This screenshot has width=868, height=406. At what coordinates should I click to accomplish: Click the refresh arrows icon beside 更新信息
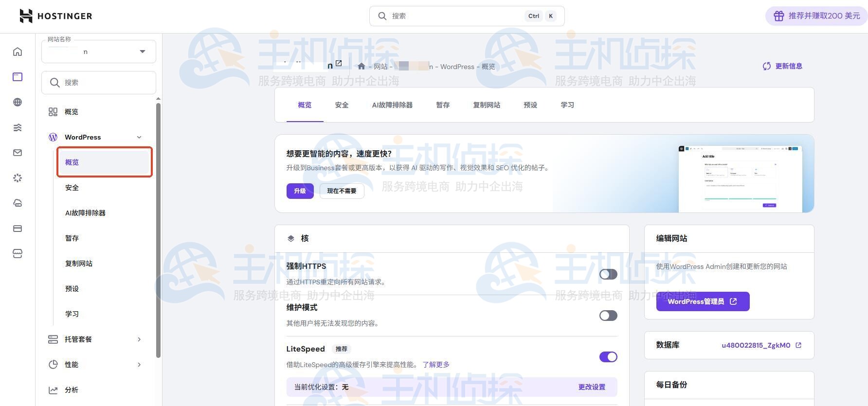767,66
